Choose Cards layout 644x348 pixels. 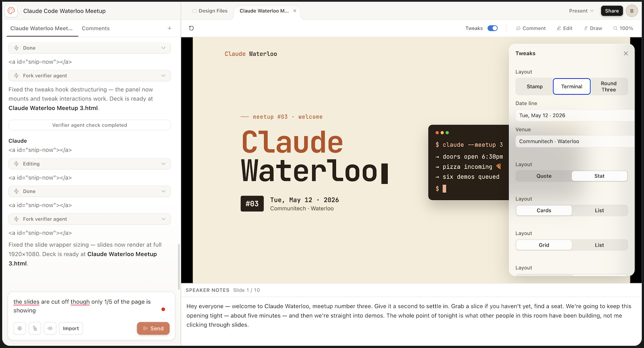544,211
